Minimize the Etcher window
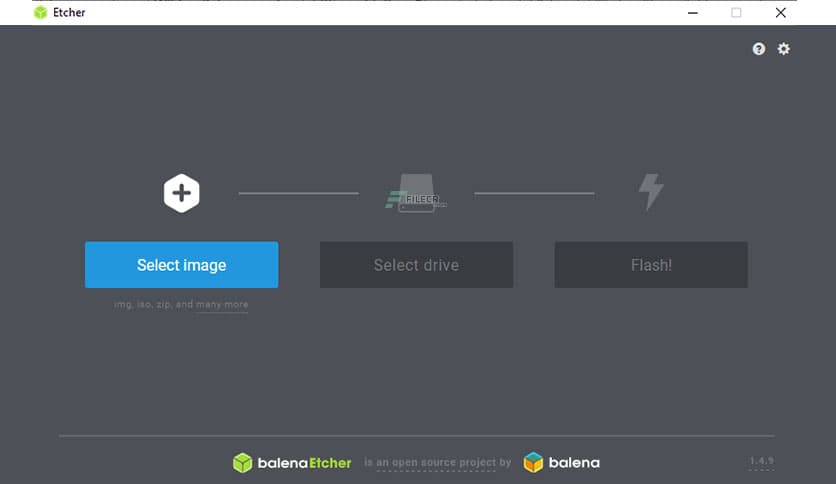Viewport: 836px width, 484px height. coord(693,12)
